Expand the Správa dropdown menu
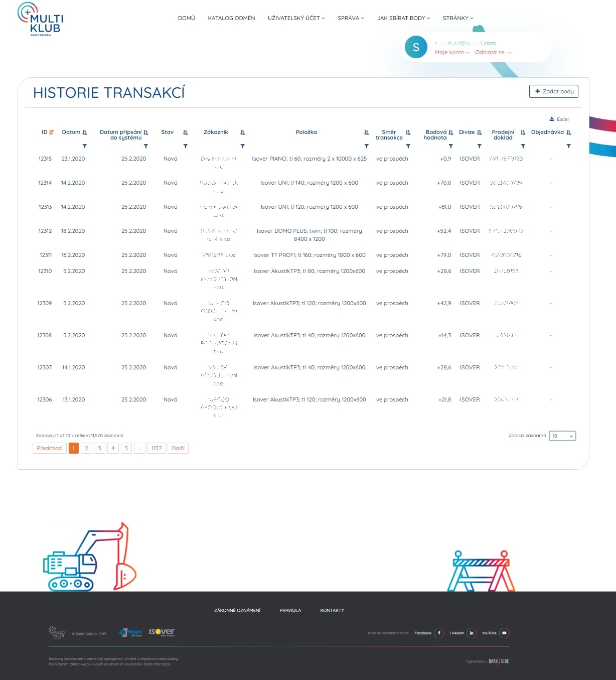The image size is (616, 680). (x=351, y=18)
